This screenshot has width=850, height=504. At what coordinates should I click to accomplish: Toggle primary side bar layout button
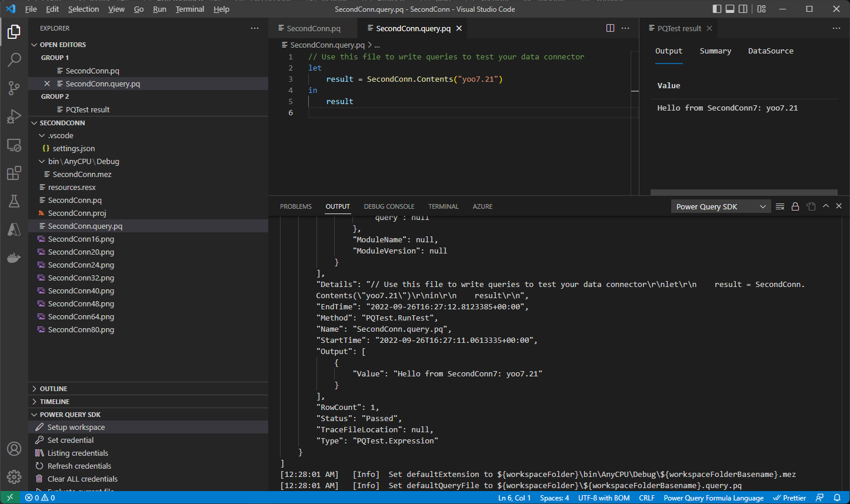click(x=716, y=9)
